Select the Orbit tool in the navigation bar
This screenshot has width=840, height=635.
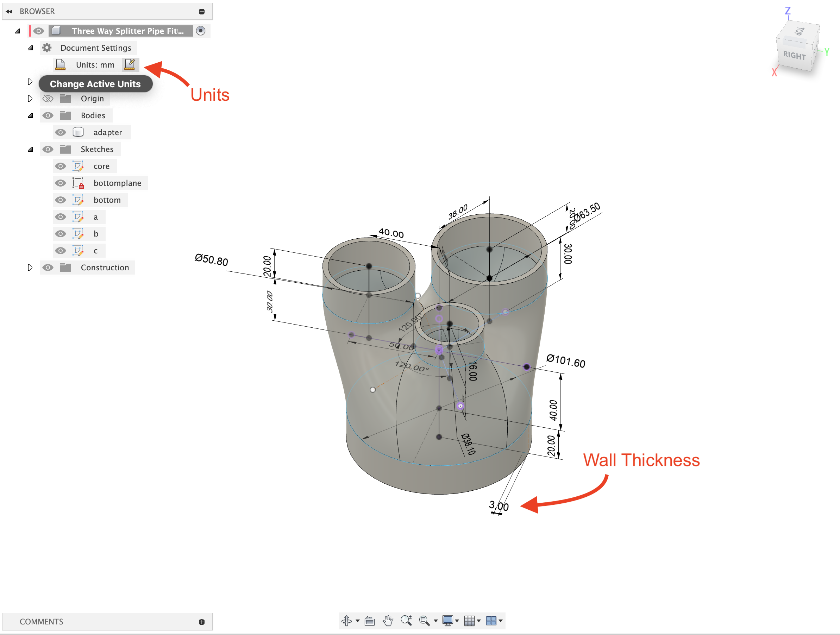(x=347, y=621)
